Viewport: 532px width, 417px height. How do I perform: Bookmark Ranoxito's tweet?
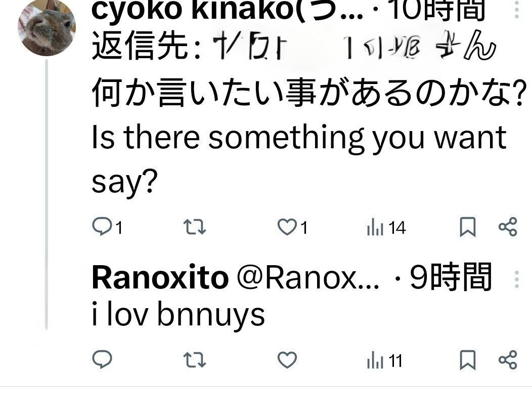[467, 360]
